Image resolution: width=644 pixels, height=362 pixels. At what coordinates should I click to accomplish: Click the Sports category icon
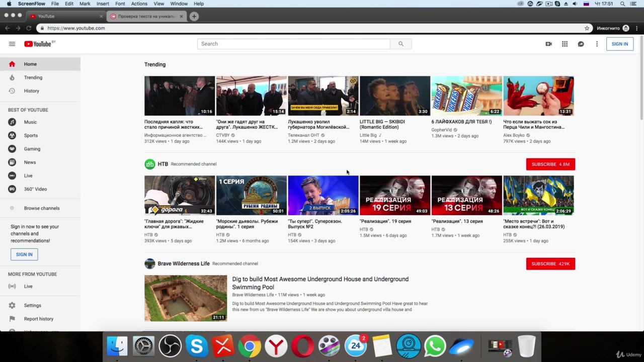pyautogui.click(x=12, y=135)
